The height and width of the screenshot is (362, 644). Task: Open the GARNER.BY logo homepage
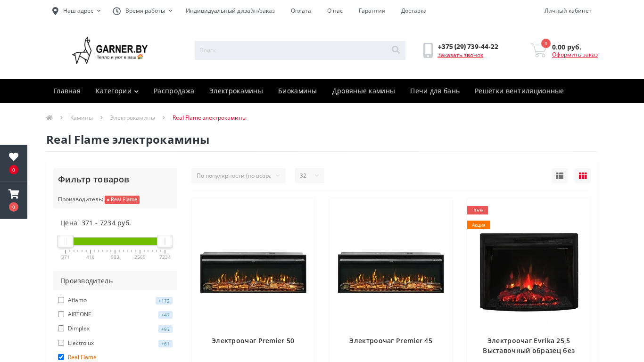110,50
